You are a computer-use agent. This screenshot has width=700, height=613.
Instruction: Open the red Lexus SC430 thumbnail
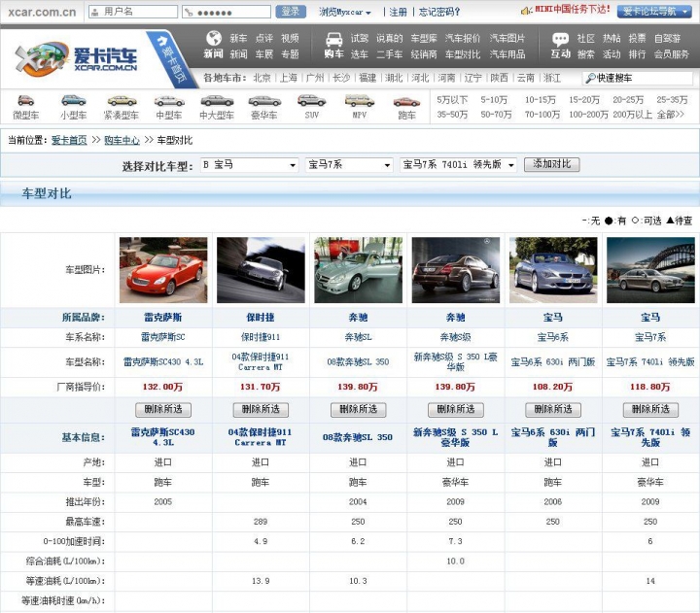pos(163,270)
